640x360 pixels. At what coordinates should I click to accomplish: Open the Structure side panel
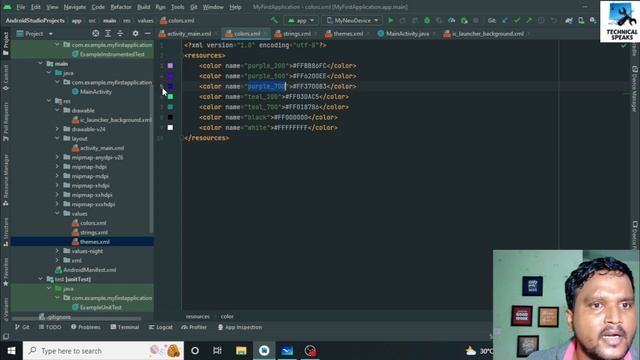[x=5, y=232]
